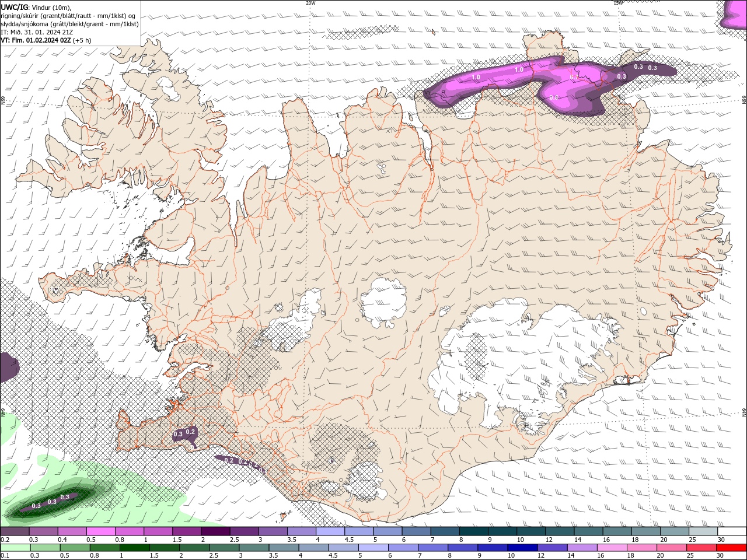Viewport: 747px width, 560px height.
Task: Click the bright red swatch labeled 30
Action: (731, 548)
